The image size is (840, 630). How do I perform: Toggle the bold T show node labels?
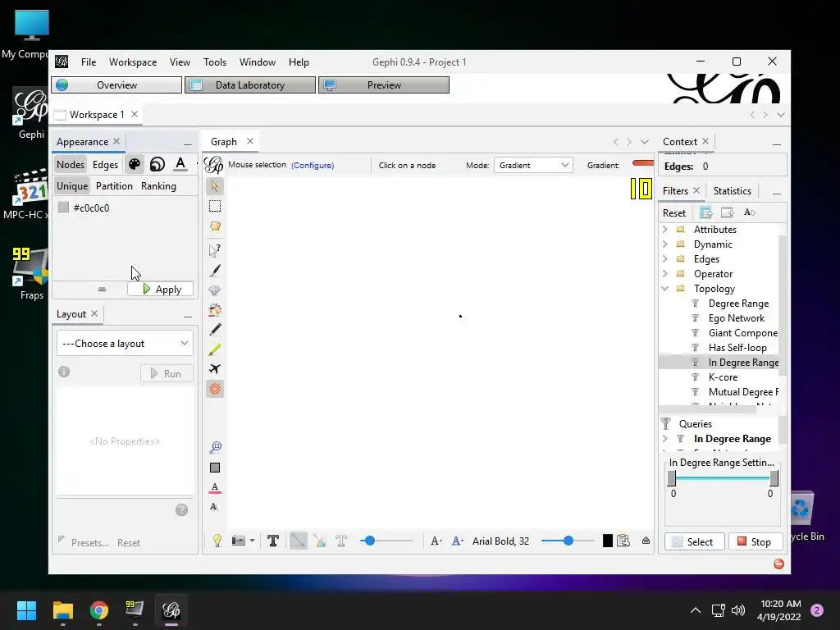click(x=272, y=541)
